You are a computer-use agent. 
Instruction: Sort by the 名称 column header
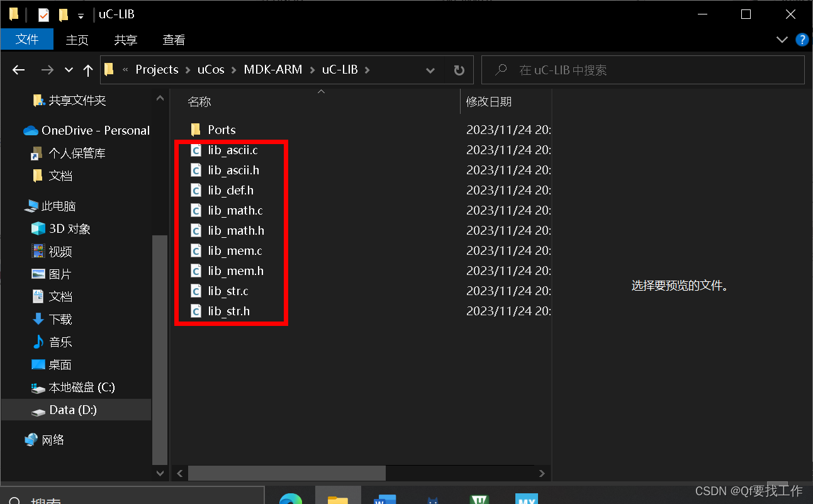pos(199,101)
